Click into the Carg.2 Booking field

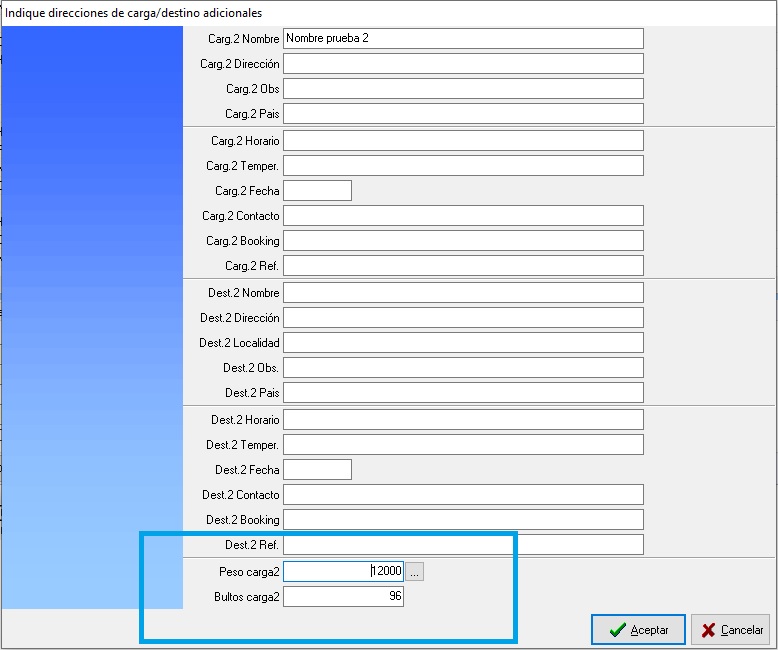pyautogui.click(x=463, y=241)
